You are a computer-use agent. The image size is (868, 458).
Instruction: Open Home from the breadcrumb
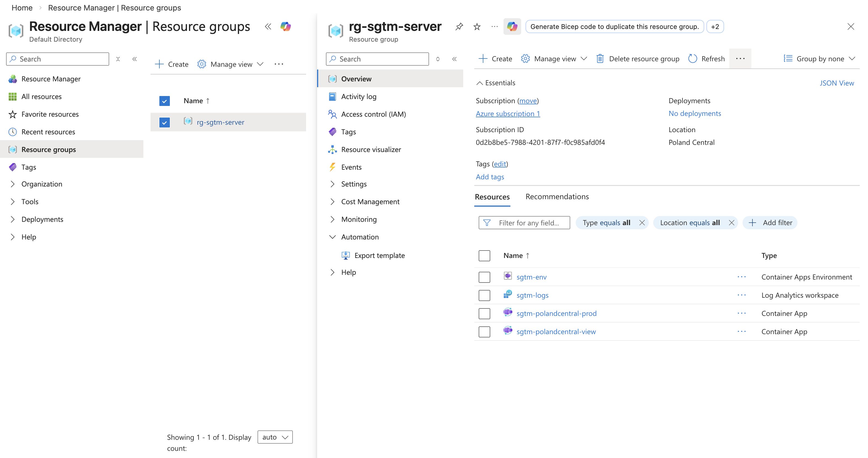[22, 7]
